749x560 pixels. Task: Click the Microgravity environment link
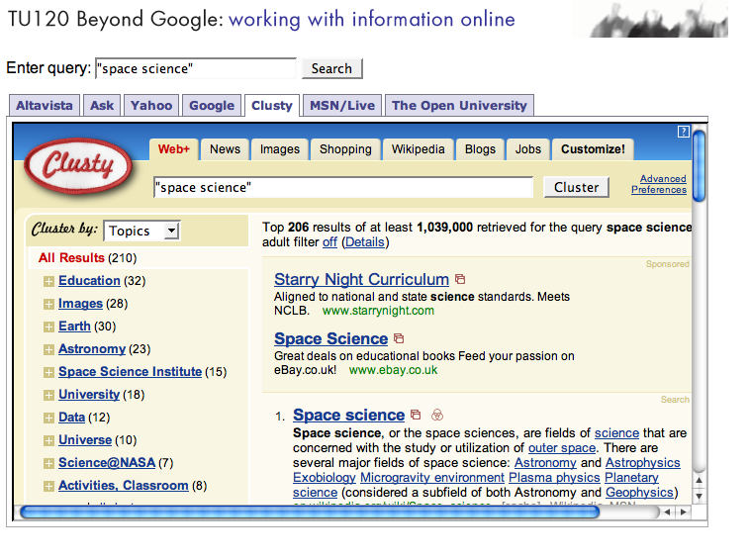click(x=432, y=478)
